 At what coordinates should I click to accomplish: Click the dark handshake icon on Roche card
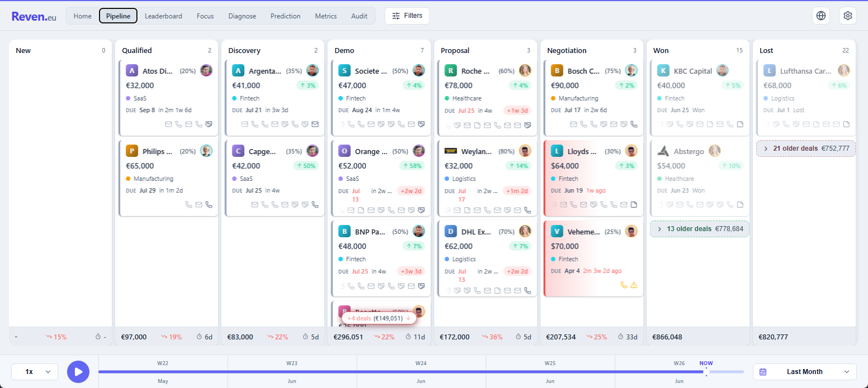tap(528, 124)
